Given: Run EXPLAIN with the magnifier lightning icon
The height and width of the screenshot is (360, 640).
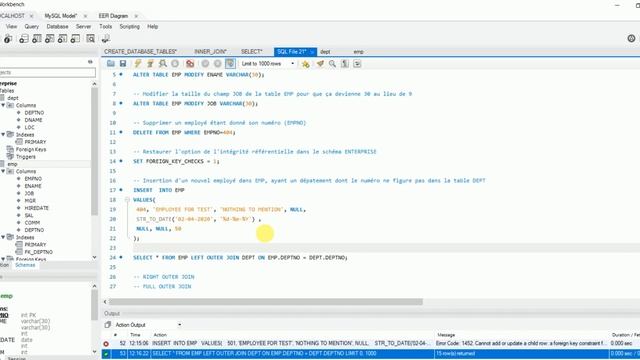Looking at the screenshot, I should 162,64.
